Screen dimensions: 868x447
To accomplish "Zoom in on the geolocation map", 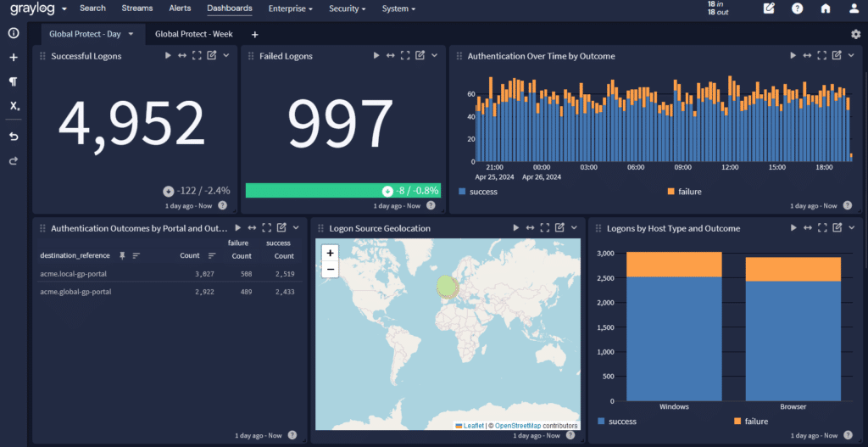I will point(330,253).
